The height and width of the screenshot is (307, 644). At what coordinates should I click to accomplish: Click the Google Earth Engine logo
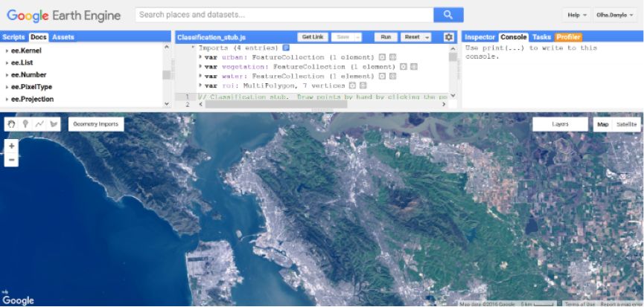point(64,16)
